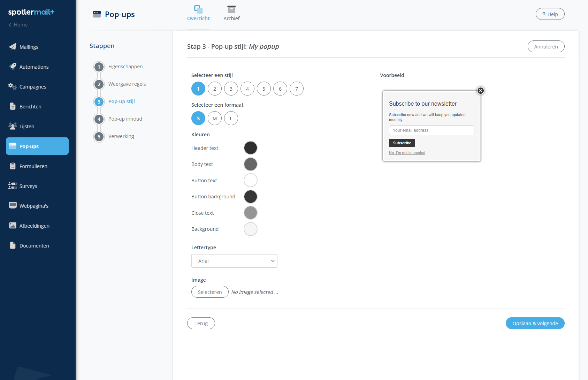Go back to Home in sidebar

(x=18, y=25)
